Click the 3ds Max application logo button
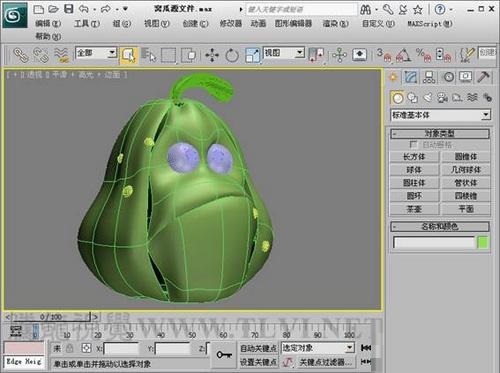The width and height of the screenshot is (500, 373). click(14, 15)
